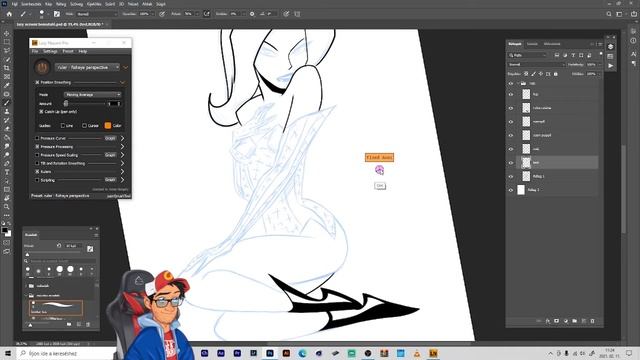Lock image pixels brush icon
Screen dimensions: 640x360
pos(533,74)
